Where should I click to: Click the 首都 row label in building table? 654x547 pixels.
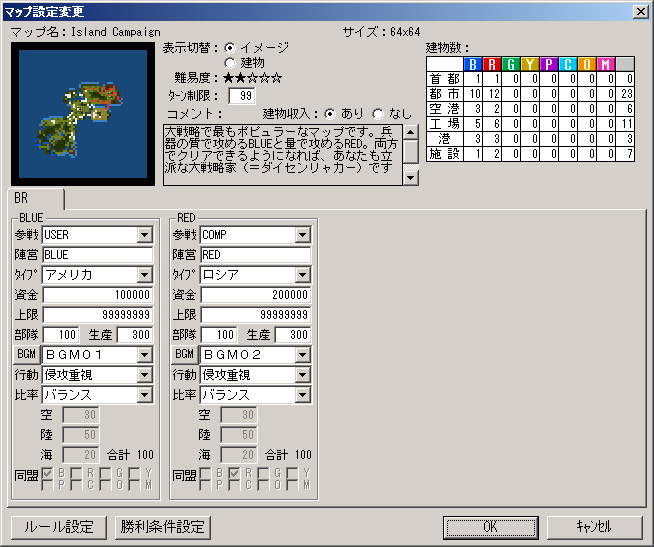tap(445, 79)
